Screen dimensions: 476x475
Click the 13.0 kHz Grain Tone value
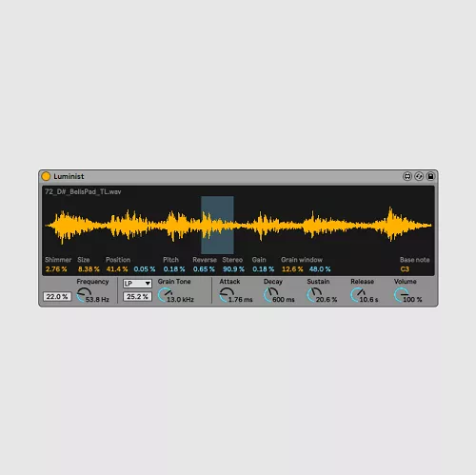coord(180,300)
